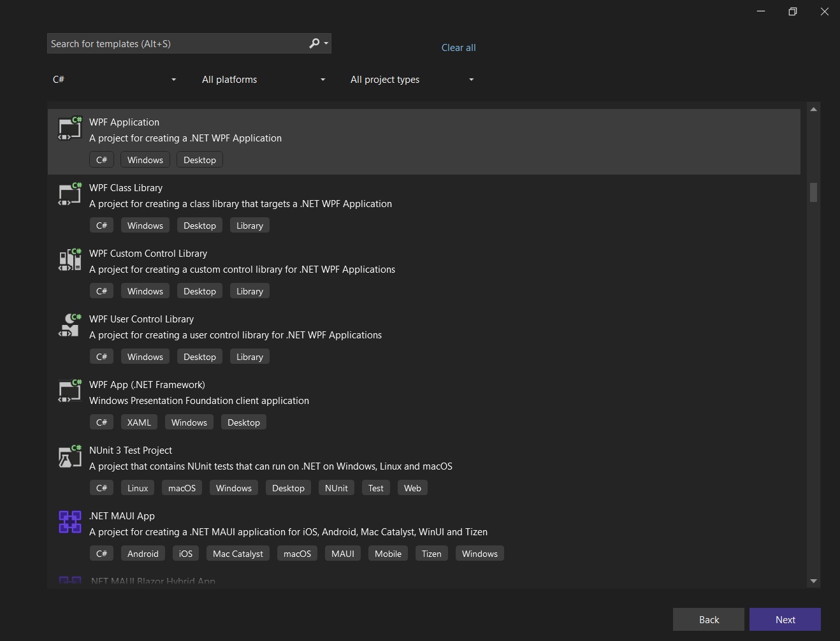Click the scrollbar up arrow
The height and width of the screenshot is (641, 840).
[813, 109]
